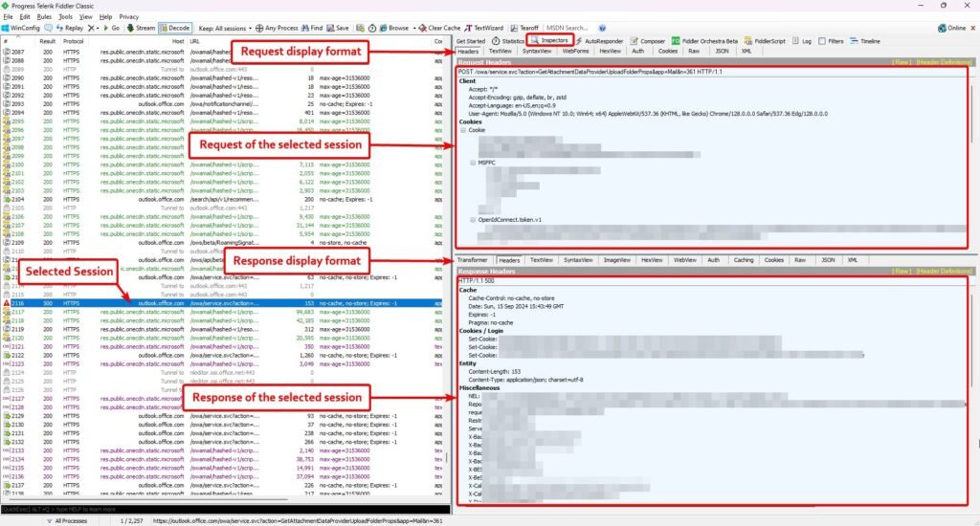980x526 pixels.
Task: Click the blue help icon beside MSDN Search
Action: (603, 28)
